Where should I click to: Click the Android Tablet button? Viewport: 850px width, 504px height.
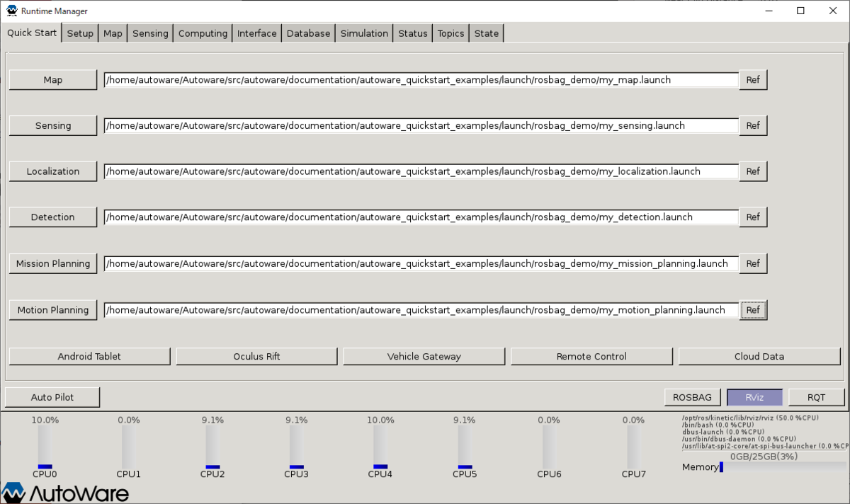(89, 356)
